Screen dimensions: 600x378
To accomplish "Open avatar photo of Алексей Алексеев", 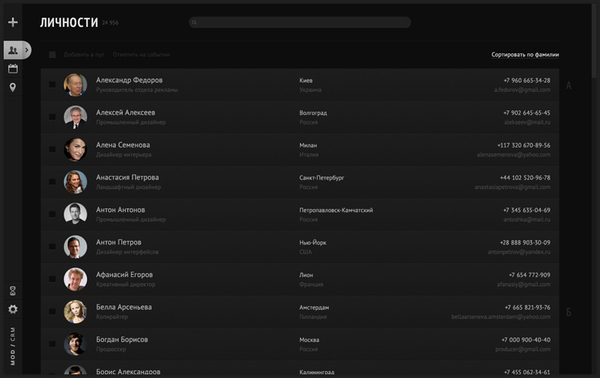I will coord(75,117).
